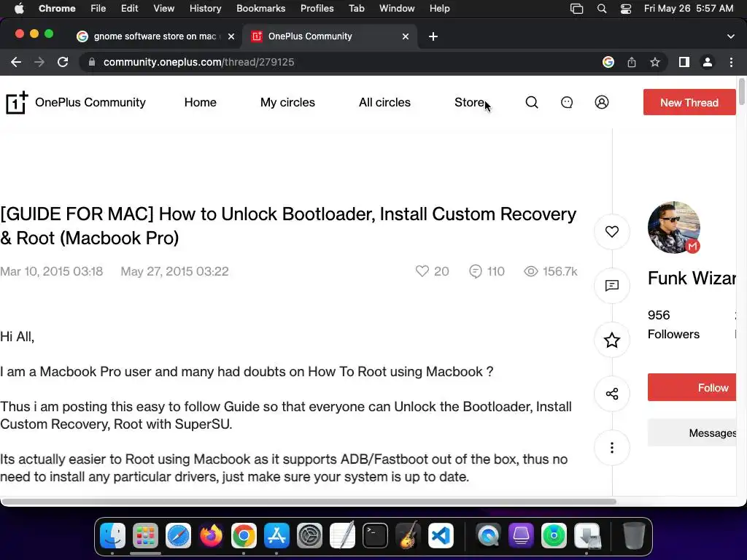Follow the author with Follow button

(692, 388)
